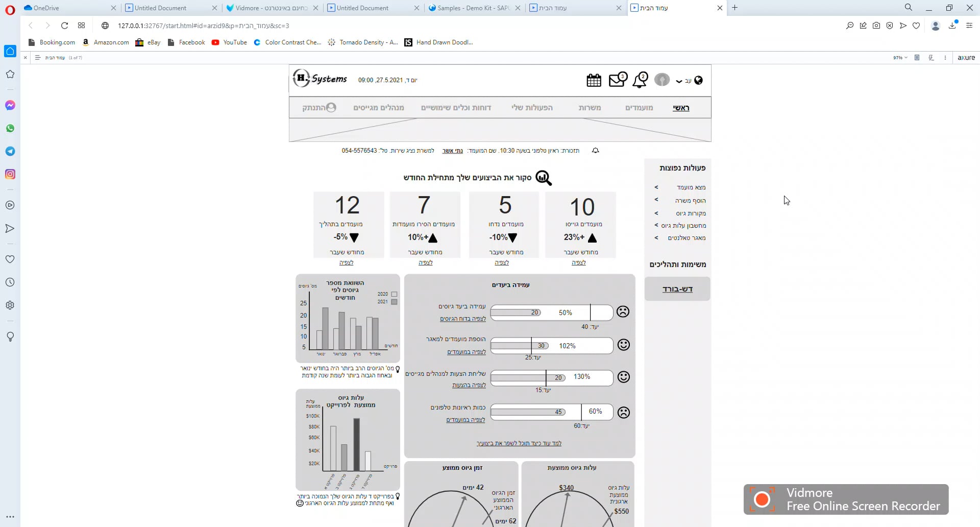The width and height of the screenshot is (980, 527).
Task: Open Axure notes document icon
Action: tap(917, 58)
